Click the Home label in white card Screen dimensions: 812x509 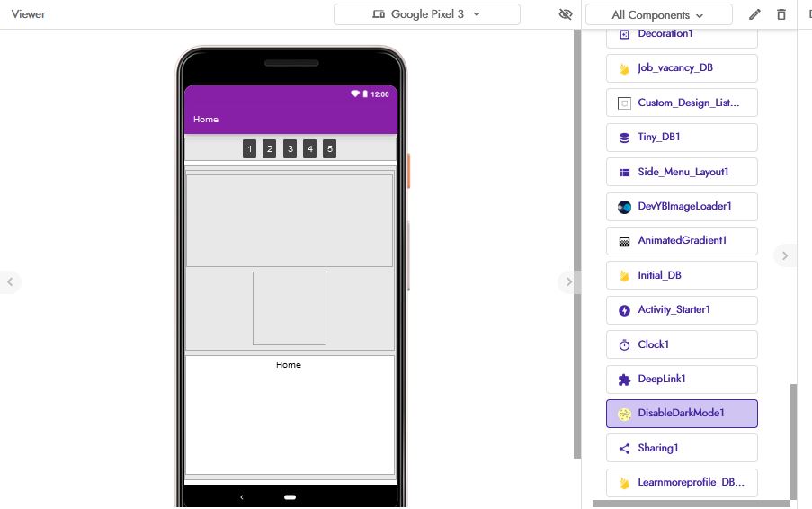[289, 364]
